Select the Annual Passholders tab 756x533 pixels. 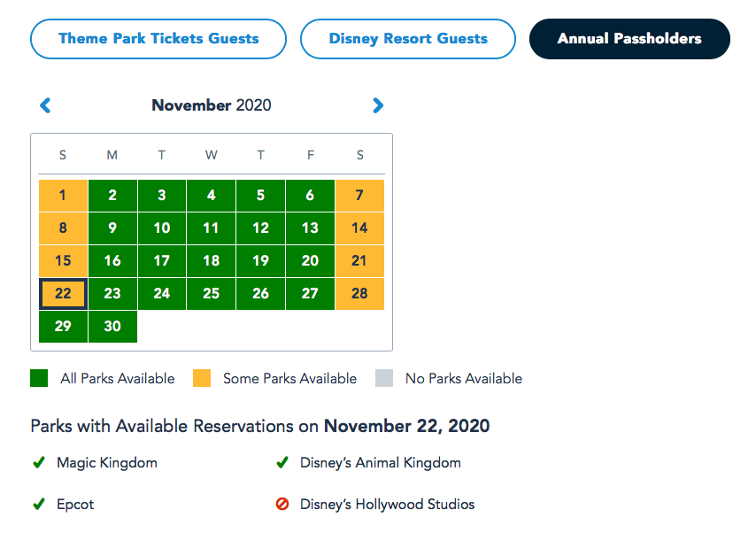629,39
